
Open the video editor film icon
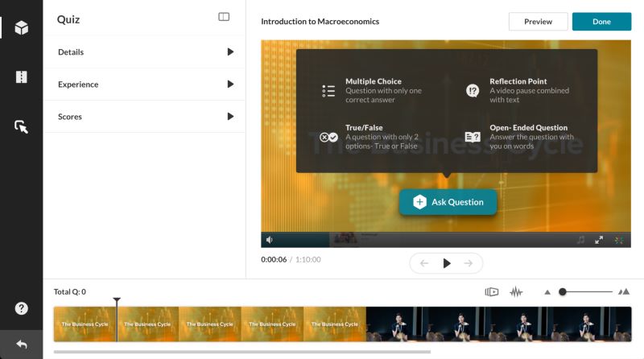(x=22, y=76)
